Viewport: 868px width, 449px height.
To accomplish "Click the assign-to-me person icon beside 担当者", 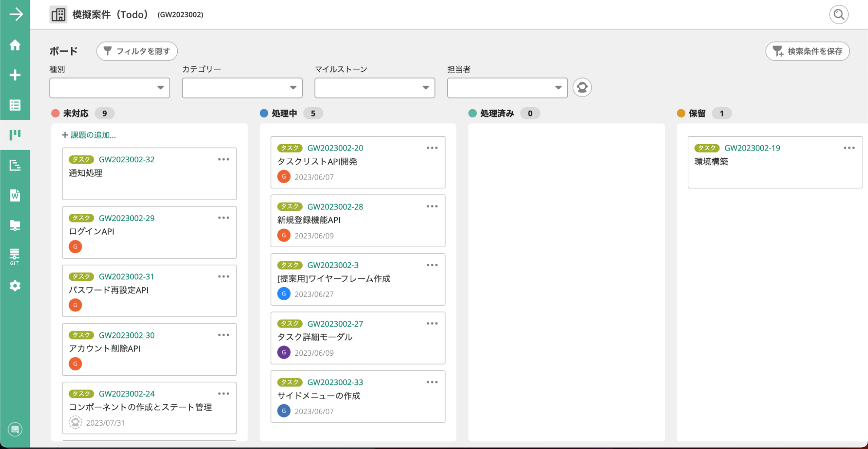I will (582, 87).
